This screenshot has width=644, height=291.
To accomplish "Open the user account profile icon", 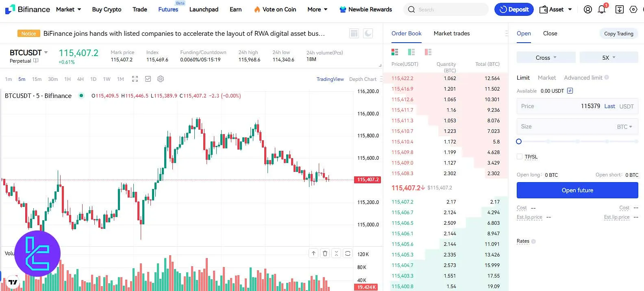I will 587,9.
